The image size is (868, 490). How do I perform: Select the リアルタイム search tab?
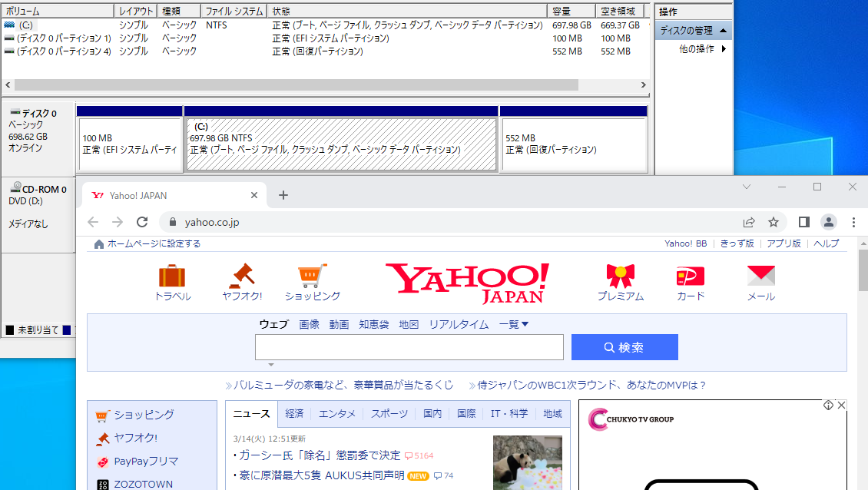(x=459, y=324)
